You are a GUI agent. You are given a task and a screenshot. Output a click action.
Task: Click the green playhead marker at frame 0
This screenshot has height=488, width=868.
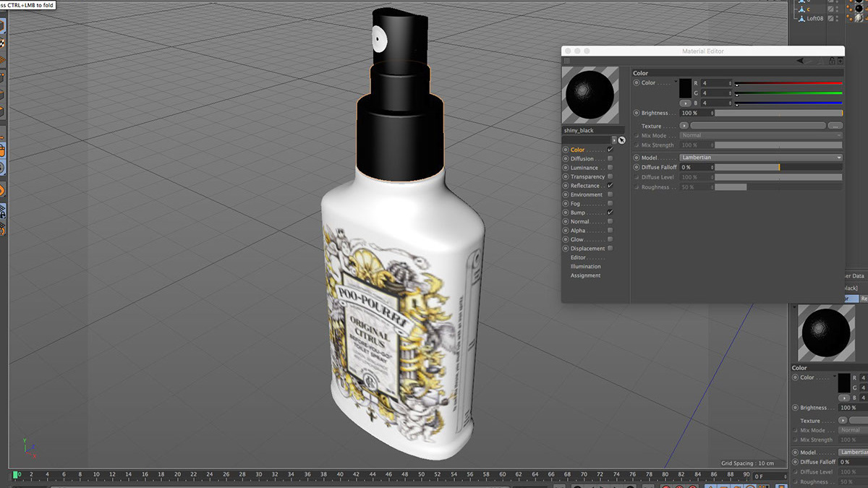[x=15, y=475]
